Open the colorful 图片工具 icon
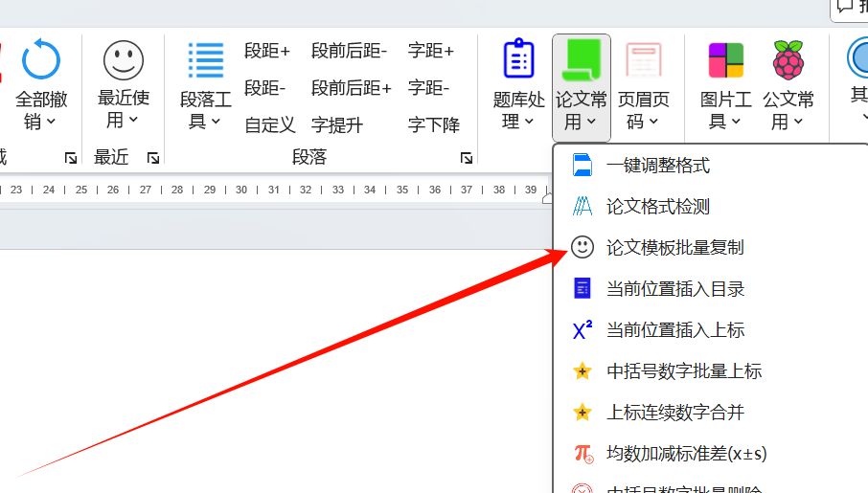The width and height of the screenshot is (868, 493). click(726, 60)
